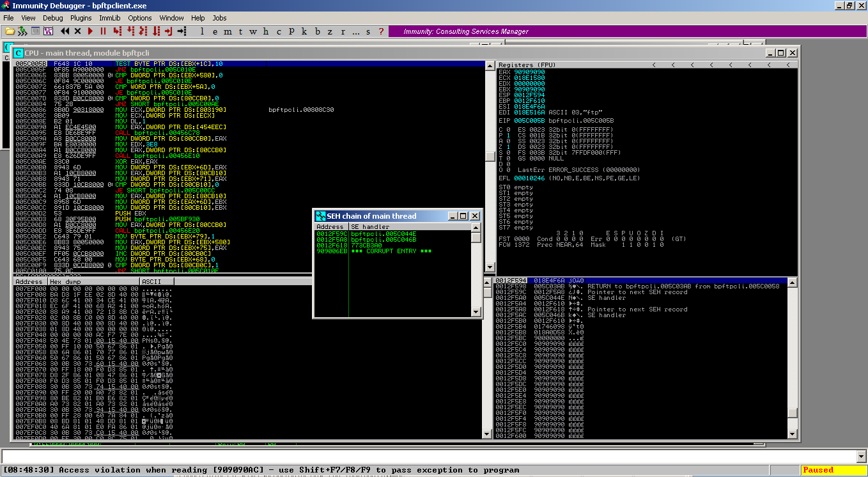Image resolution: width=868 pixels, height=477 pixels.
Task: Open Source window with 's' button
Action: (369, 31)
